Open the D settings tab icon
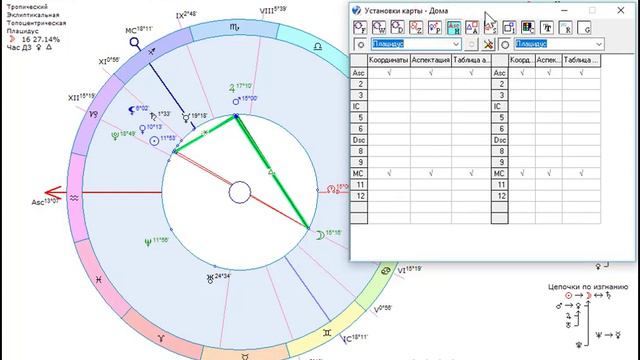The image size is (640, 360). [398, 27]
